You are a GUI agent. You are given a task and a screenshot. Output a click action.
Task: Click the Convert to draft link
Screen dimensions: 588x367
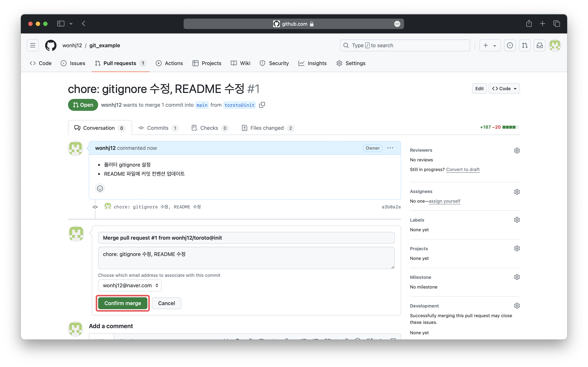pyautogui.click(x=463, y=169)
